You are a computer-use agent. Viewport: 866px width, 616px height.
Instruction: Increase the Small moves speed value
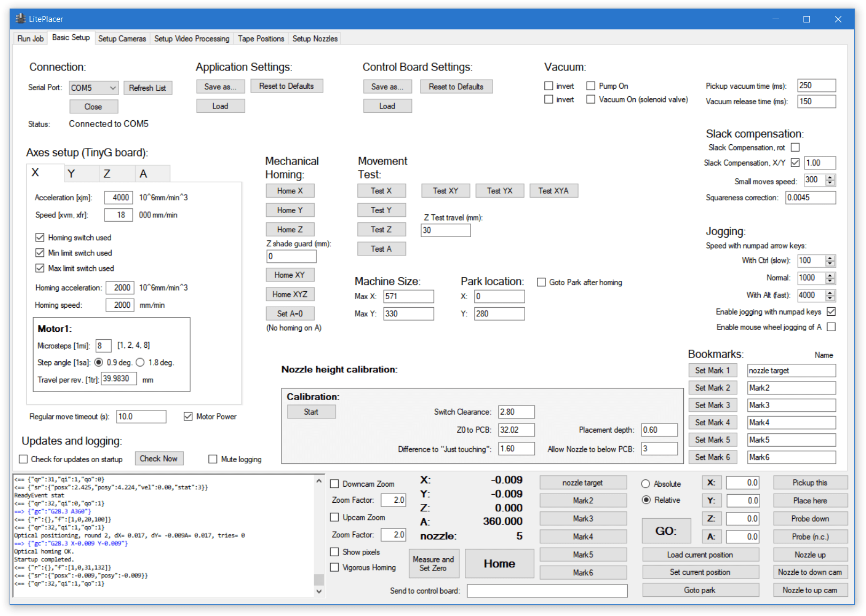pos(830,177)
